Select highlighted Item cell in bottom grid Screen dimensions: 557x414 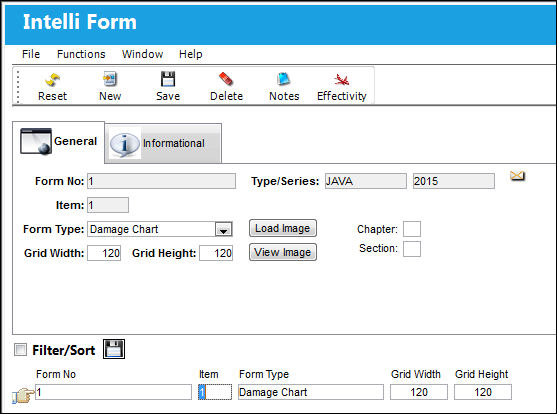click(215, 392)
